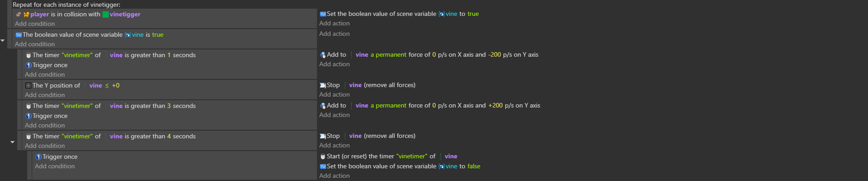Image resolution: width=868 pixels, height=181 pixels.
Task: Collapse the vinetimer greater than 4 seconds event
Action: 12,142
